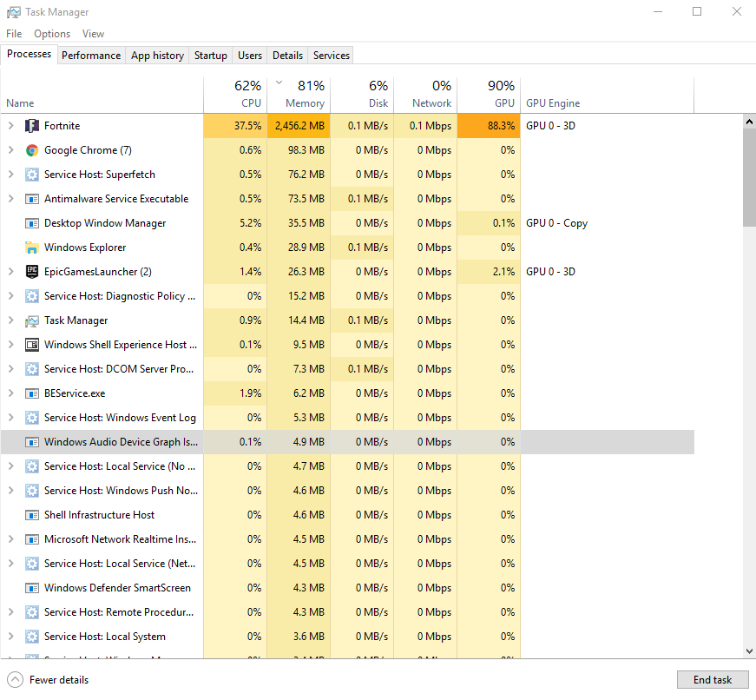Click the Fortnite process icon
756x700 pixels.
pos(32,126)
